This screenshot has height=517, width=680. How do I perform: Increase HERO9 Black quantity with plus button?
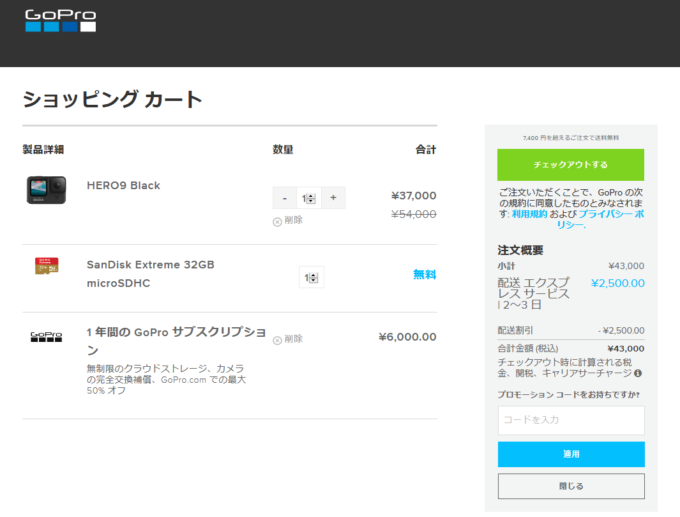point(333,198)
